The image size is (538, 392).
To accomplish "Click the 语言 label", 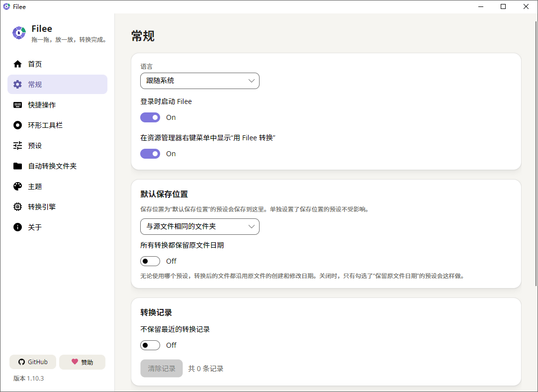I will coord(147,67).
